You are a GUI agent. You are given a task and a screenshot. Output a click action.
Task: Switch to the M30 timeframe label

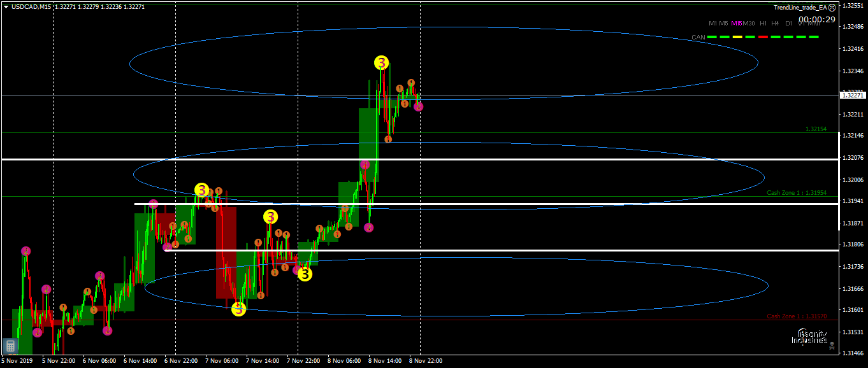pyautogui.click(x=749, y=23)
